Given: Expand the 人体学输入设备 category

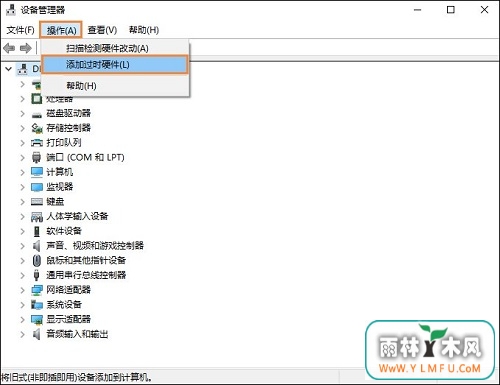Looking at the screenshot, I should coord(22,216).
